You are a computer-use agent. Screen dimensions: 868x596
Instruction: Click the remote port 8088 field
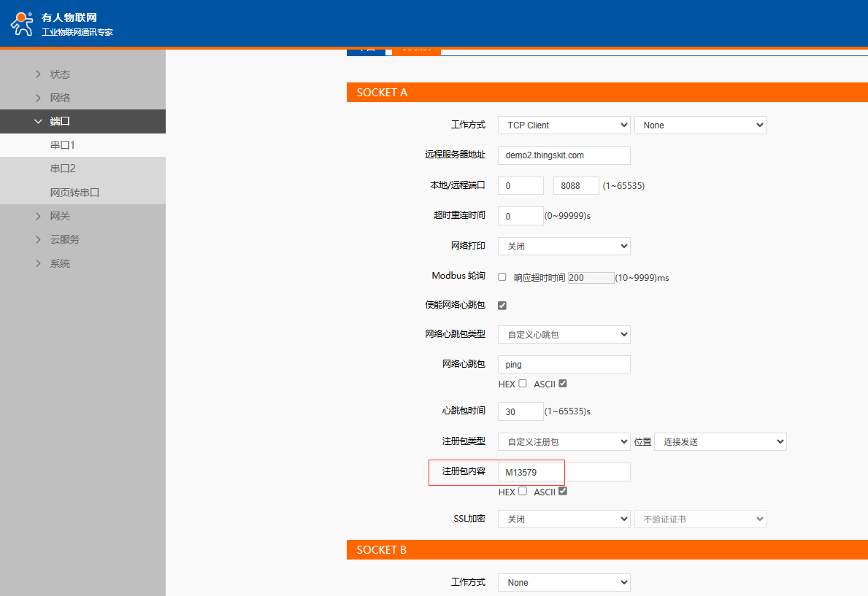click(x=575, y=186)
